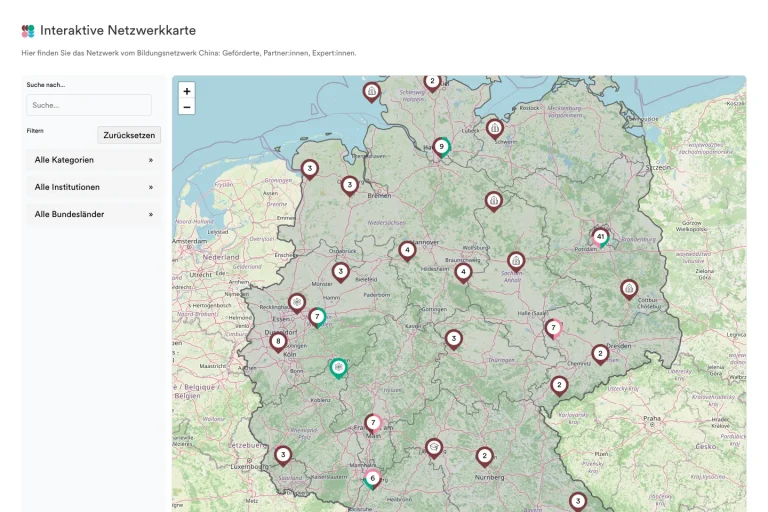Click the Bildungsnetzwerk logo beside the title
This screenshot has height=512, width=768.
point(28,31)
